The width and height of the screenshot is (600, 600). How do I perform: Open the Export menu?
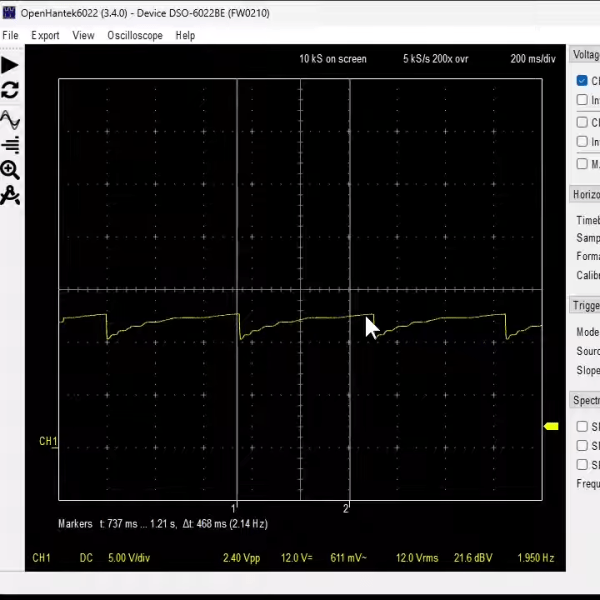(45, 35)
